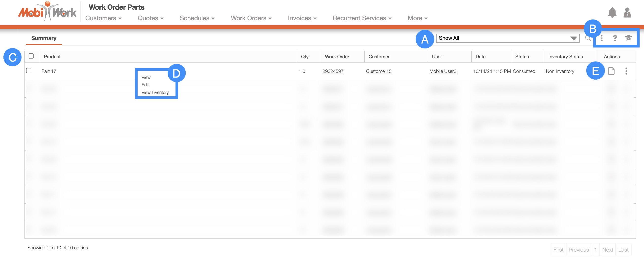Click the notifications bell icon
Screen dimensions: 644x258
click(612, 13)
